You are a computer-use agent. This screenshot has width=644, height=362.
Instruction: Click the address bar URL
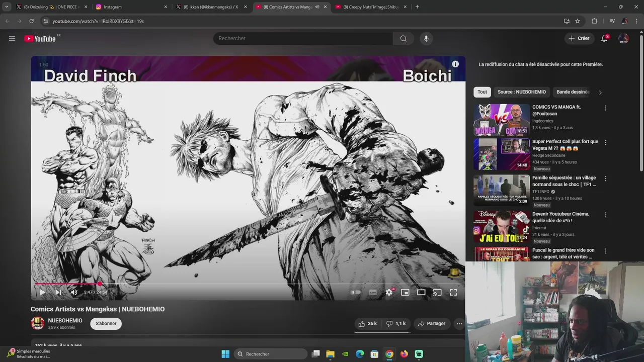pyautogui.click(x=98, y=21)
